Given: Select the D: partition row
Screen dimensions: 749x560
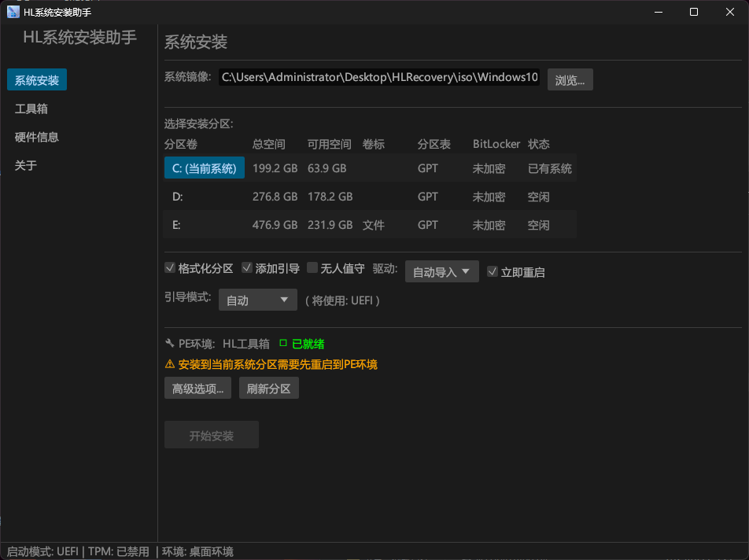Looking at the screenshot, I should (370, 197).
